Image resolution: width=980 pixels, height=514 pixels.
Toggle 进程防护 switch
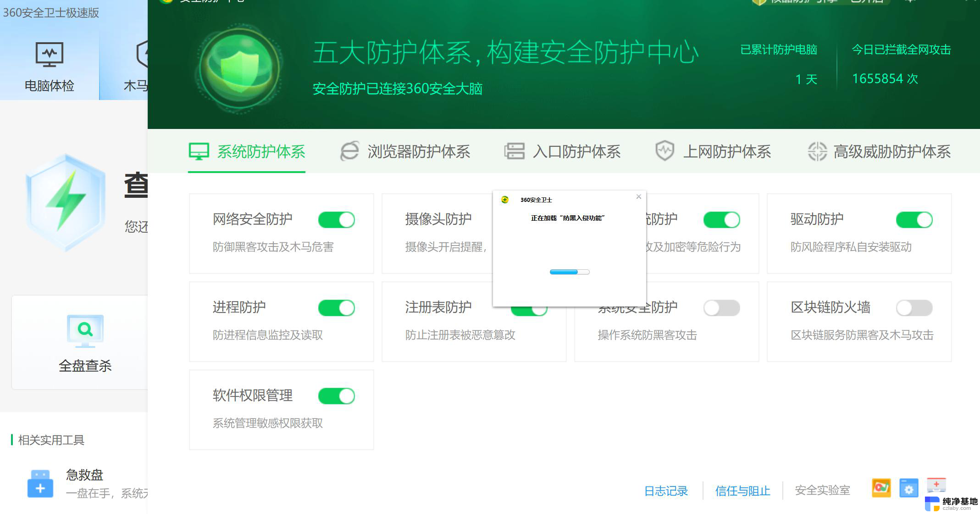click(x=337, y=308)
